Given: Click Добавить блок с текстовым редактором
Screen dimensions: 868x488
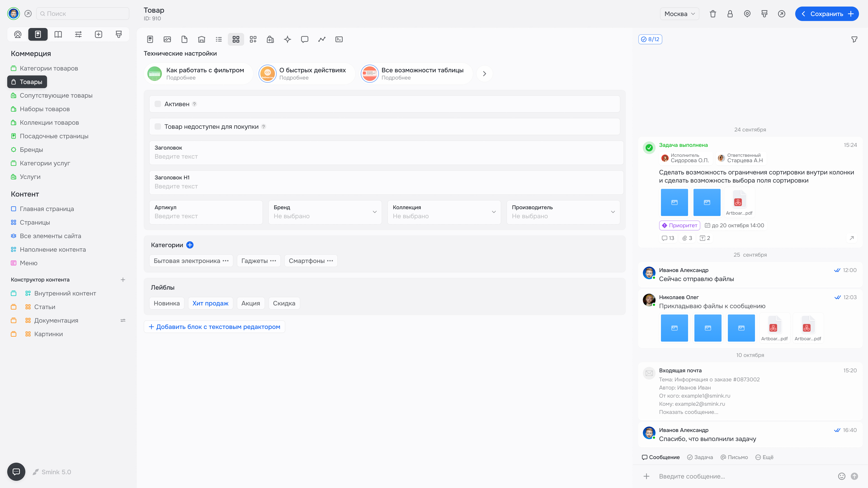Looking at the screenshot, I should click(214, 327).
